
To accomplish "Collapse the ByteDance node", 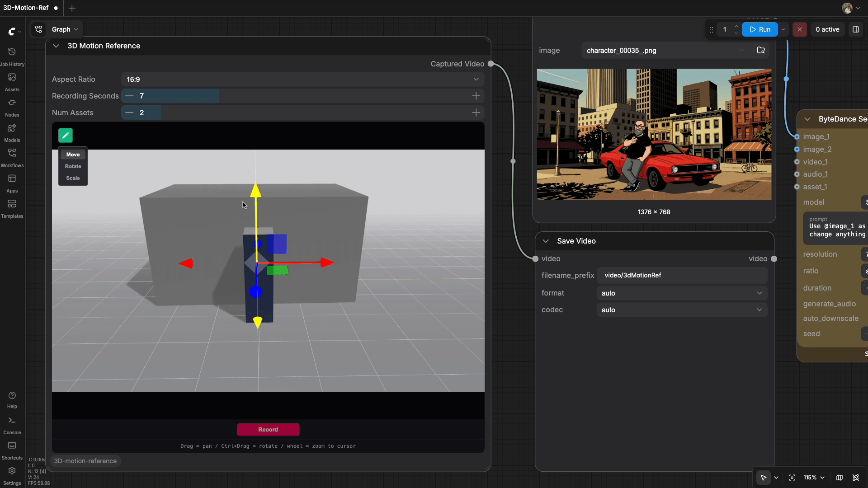I will [807, 119].
